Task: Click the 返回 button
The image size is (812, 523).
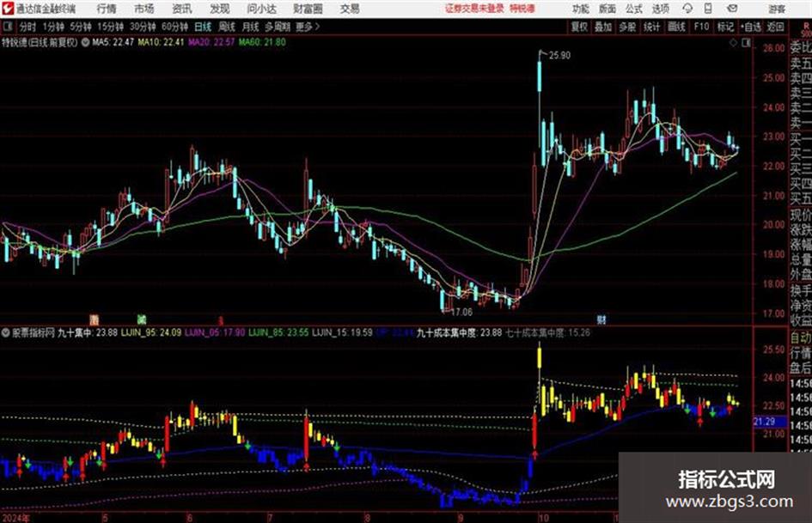Action: (775, 27)
